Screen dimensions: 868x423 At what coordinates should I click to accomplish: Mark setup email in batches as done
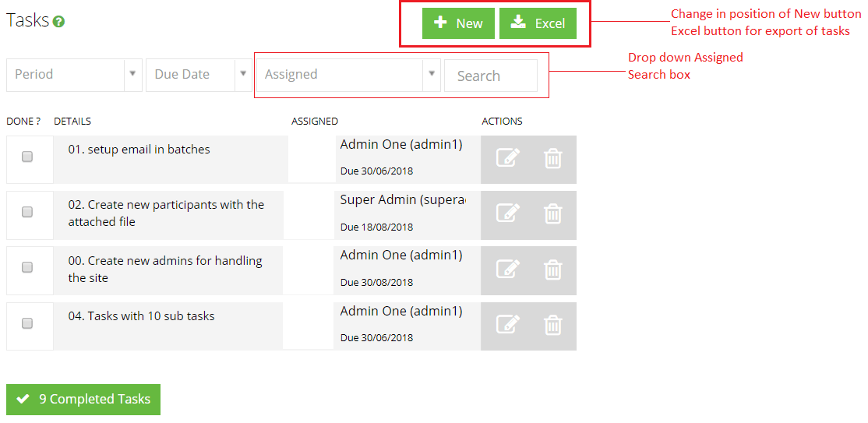coord(27,157)
